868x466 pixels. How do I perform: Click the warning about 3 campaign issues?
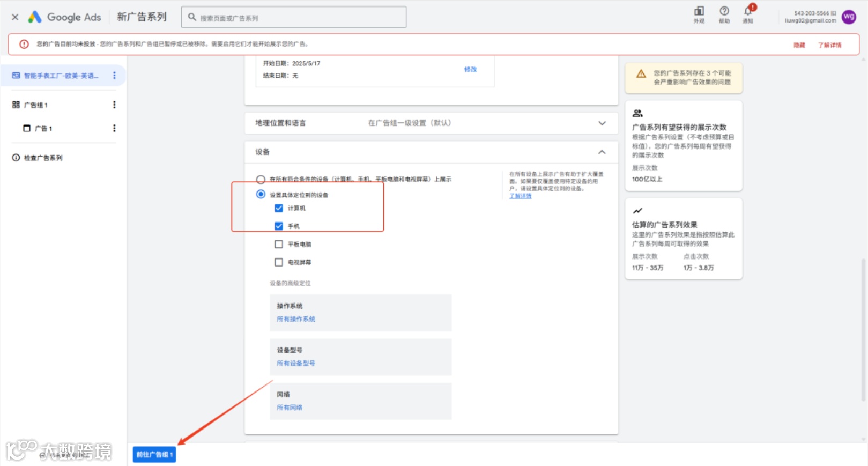click(x=684, y=78)
